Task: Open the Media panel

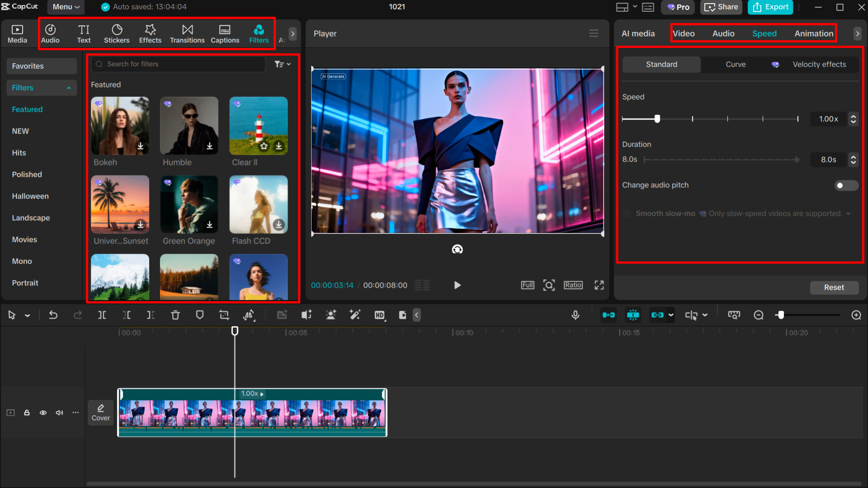Action: 17,33
